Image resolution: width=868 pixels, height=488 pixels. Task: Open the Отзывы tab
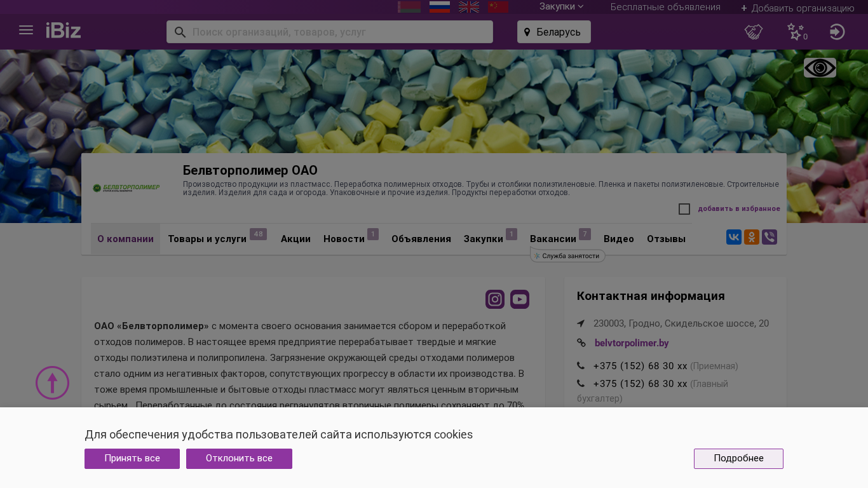pyautogui.click(x=666, y=239)
